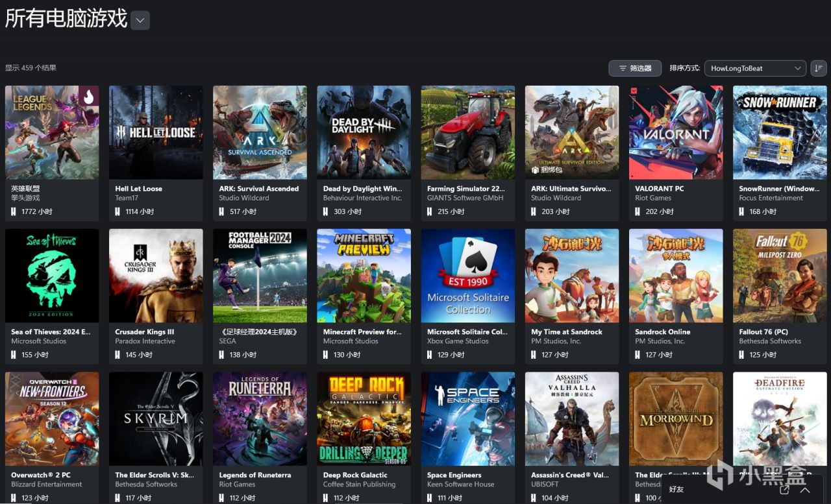
Task: Click the title text "ARK: Ultimate Survivo..."
Action: pyautogui.click(x=571, y=189)
